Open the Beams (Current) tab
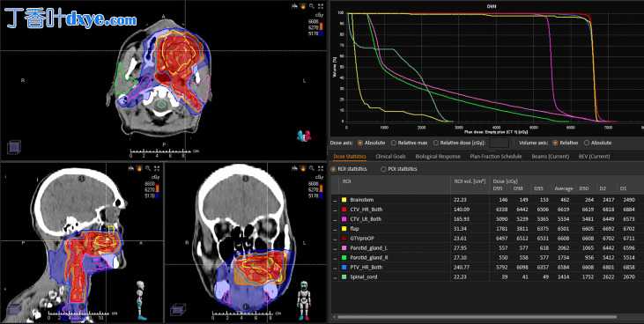The image size is (644, 324). pyautogui.click(x=550, y=157)
